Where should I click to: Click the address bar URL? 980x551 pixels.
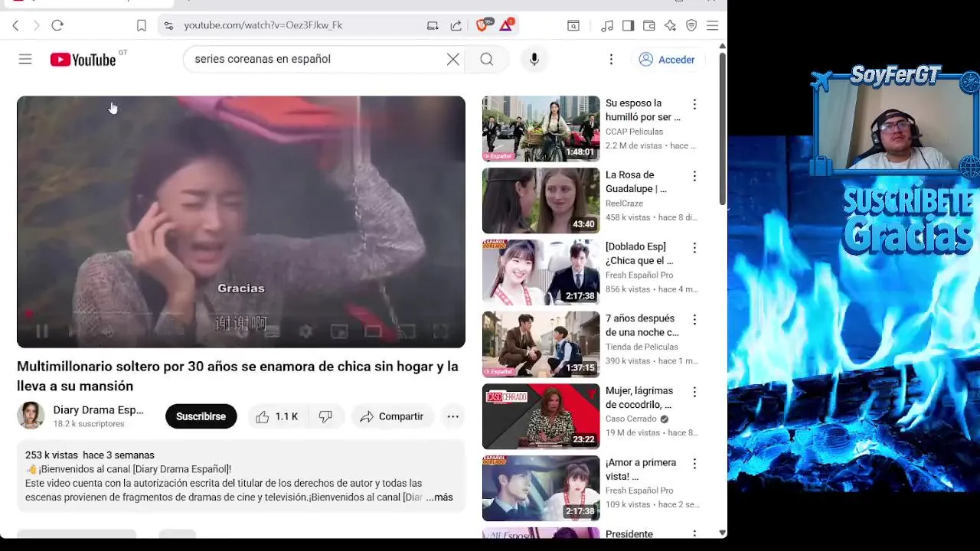263,25
